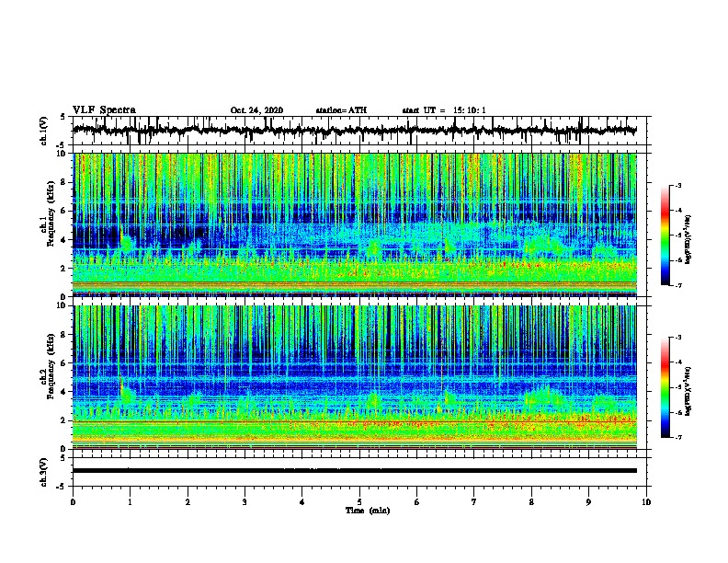Click the time axis tick label "5"
Image resolution: width=728 pixels, height=563 pixels.
click(x=359, y=502)
